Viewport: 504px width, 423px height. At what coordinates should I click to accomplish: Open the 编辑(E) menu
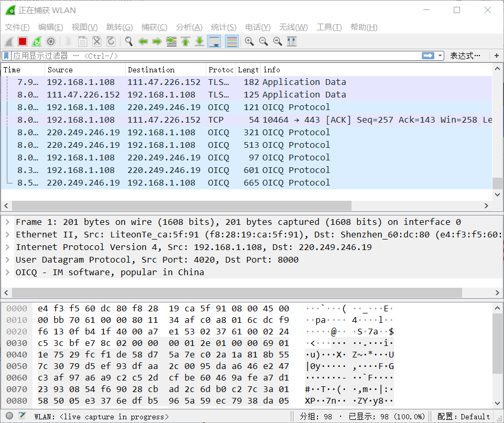tap(50, 27)
